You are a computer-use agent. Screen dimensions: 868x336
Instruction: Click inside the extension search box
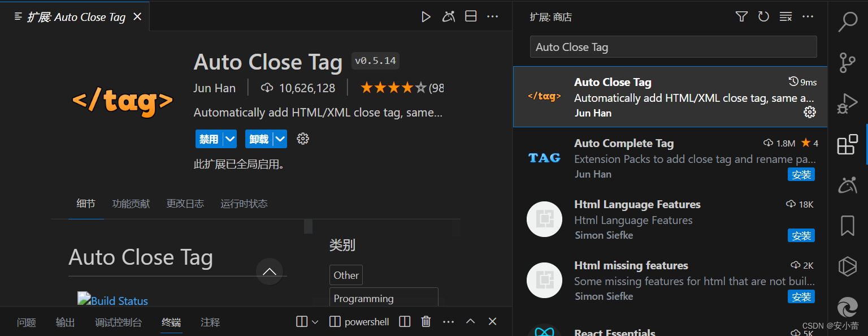click(x=674, y=47)
